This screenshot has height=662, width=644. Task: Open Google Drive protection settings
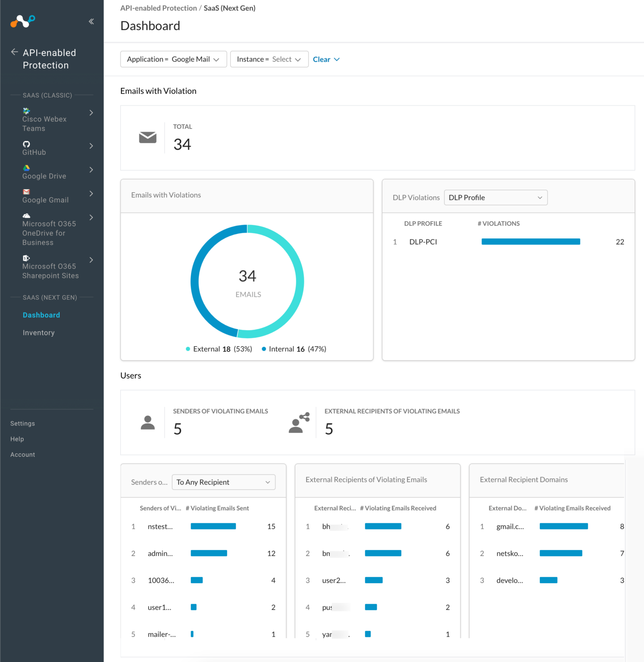[44, 172]
